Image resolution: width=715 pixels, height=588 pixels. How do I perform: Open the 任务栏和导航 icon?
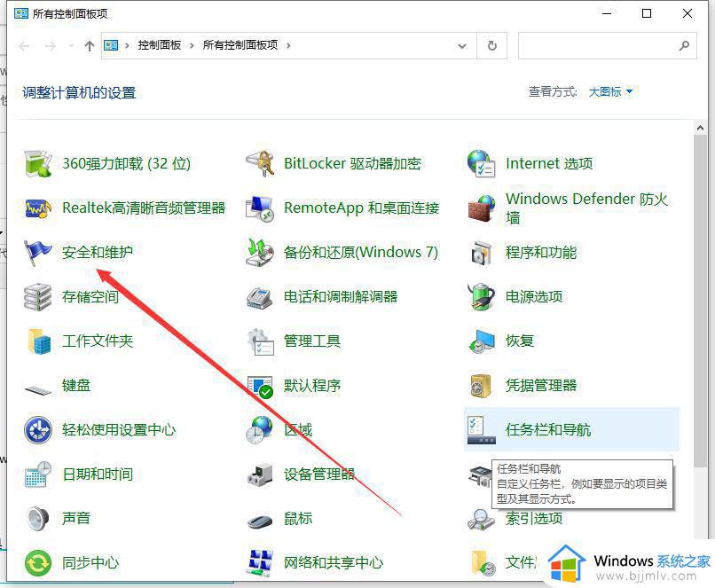click(481, 430)
